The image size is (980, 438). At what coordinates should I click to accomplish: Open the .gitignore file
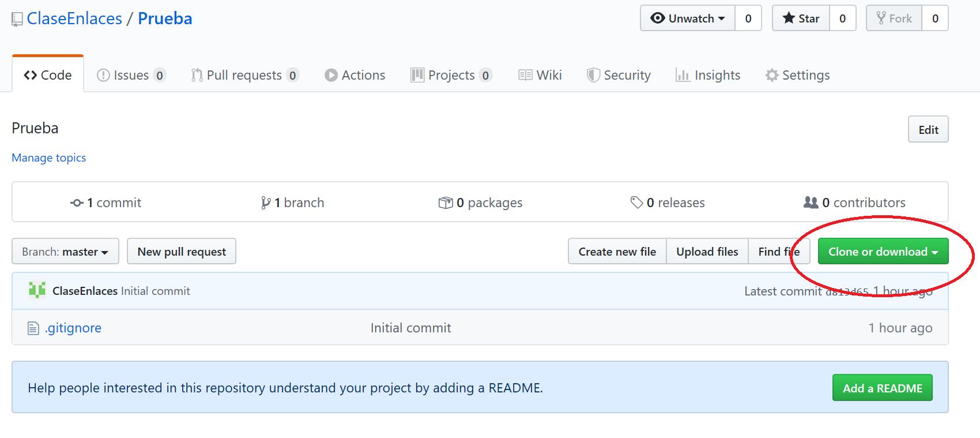pos(73,328)
